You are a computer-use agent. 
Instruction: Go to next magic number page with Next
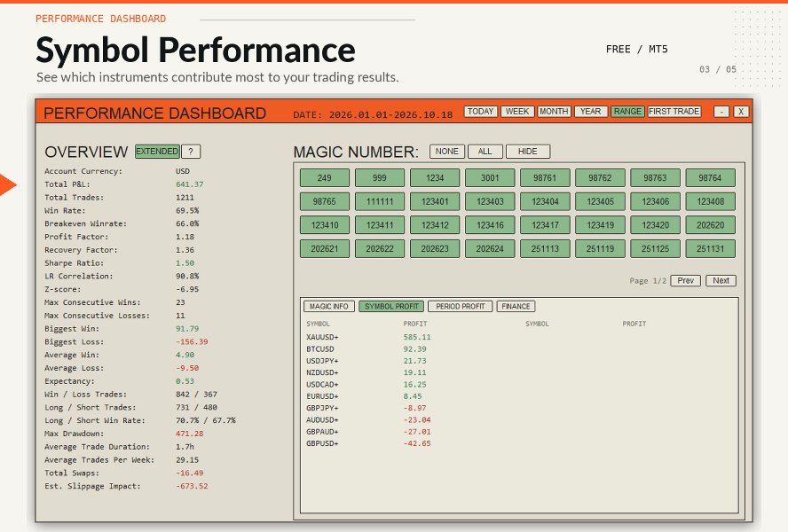[721, 281]
